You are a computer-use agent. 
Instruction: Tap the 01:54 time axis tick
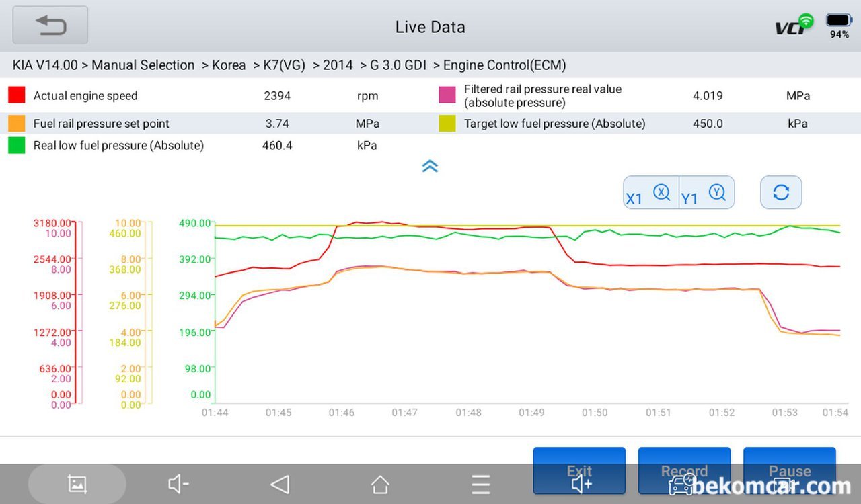(x=836, y=413)
